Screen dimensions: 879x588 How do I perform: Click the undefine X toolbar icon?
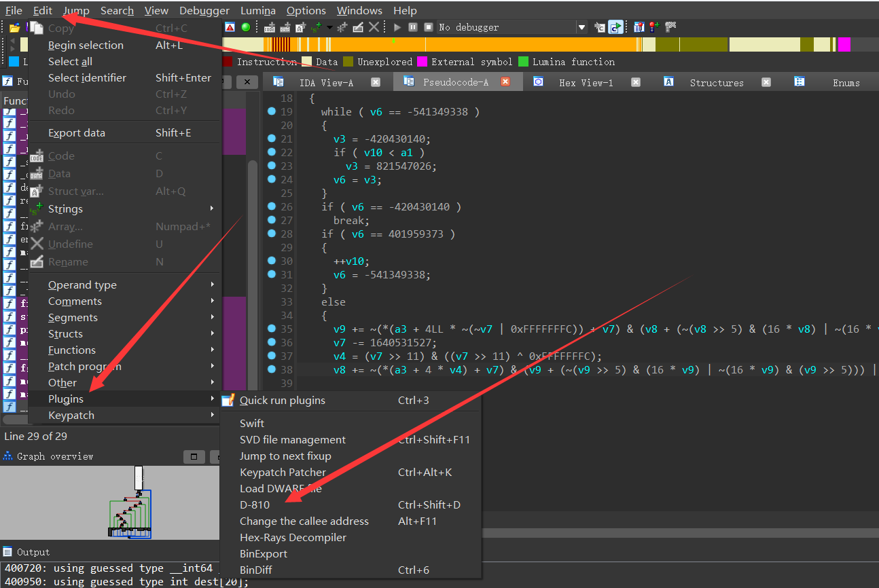tap(374, 27)
